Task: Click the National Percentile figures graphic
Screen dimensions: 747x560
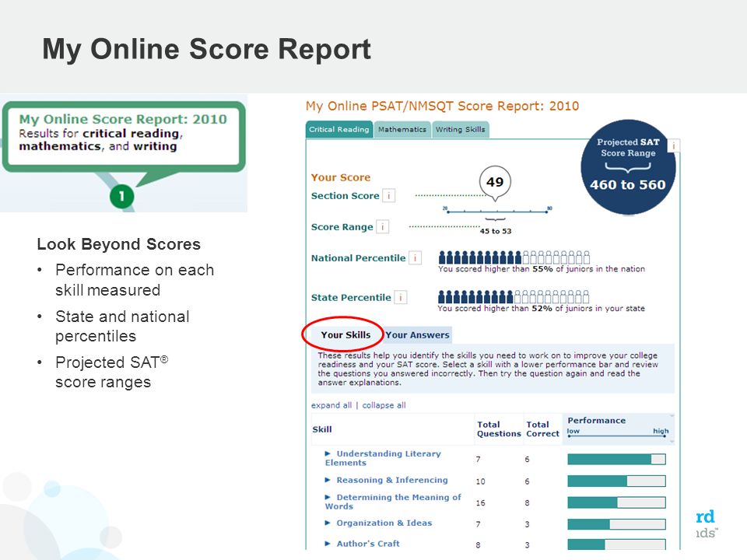Action: click(514, 257)
